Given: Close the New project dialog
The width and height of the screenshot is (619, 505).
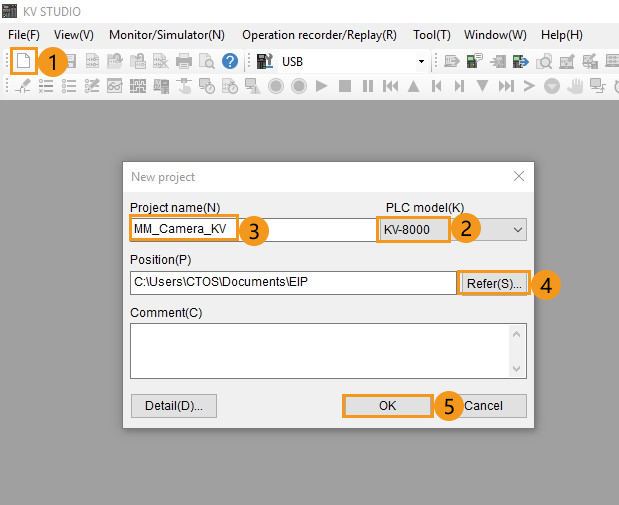Looking at the screenshot, I should click(x=518, y=177).
